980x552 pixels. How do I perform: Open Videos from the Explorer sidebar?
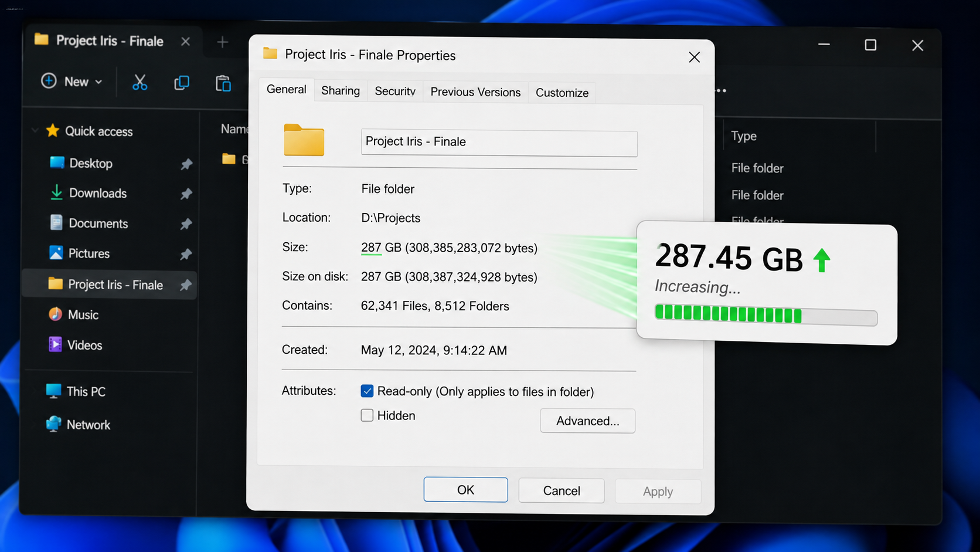click(x=85, y=345)
